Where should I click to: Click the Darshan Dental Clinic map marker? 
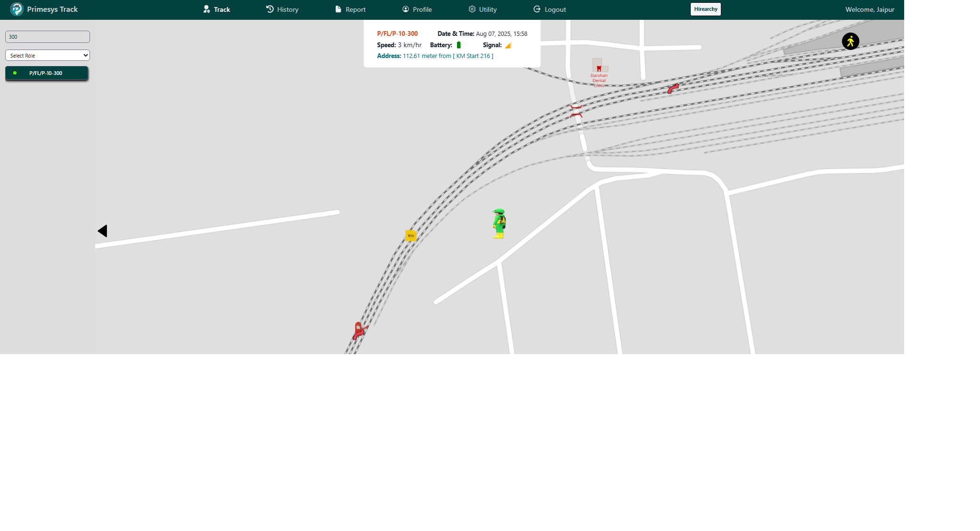coord(599,69)
